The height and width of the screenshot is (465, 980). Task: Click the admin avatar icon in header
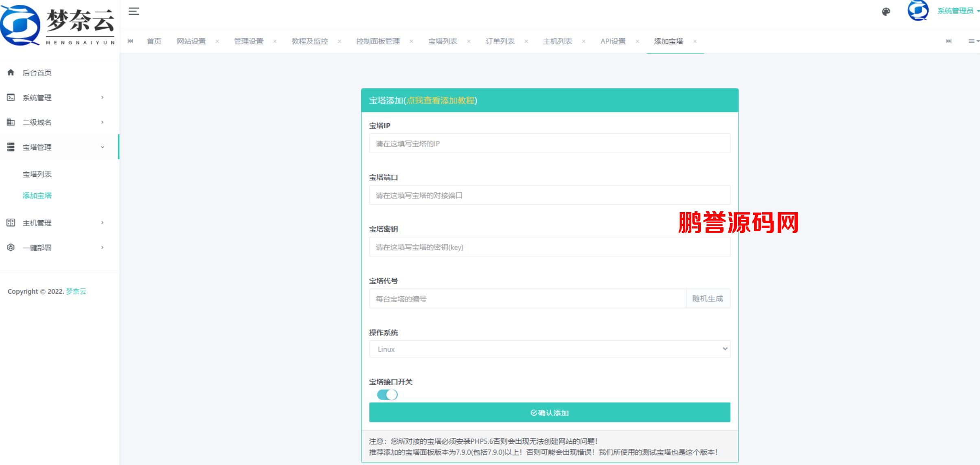pyautogui.click(x=918, y=10)
